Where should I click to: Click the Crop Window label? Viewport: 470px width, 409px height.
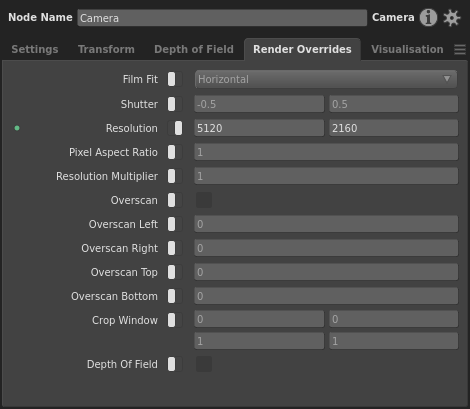click(125, 320)
